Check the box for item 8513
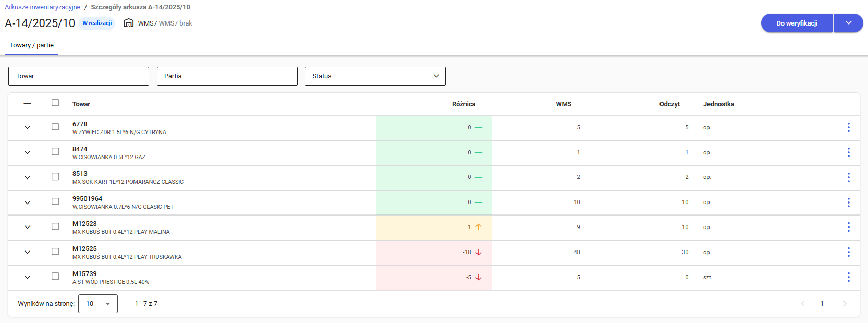The height and width of the screenshot is (323, 868). click(55, 176)
